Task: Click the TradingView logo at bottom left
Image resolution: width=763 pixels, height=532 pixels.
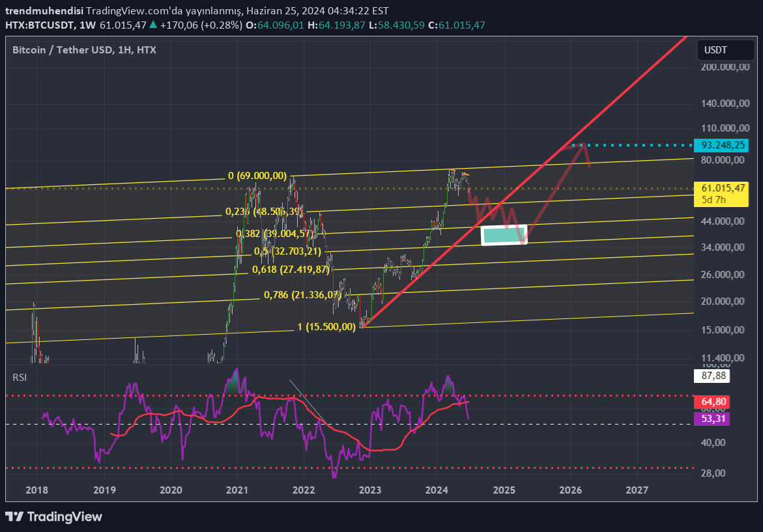Action: coord(53,516)
